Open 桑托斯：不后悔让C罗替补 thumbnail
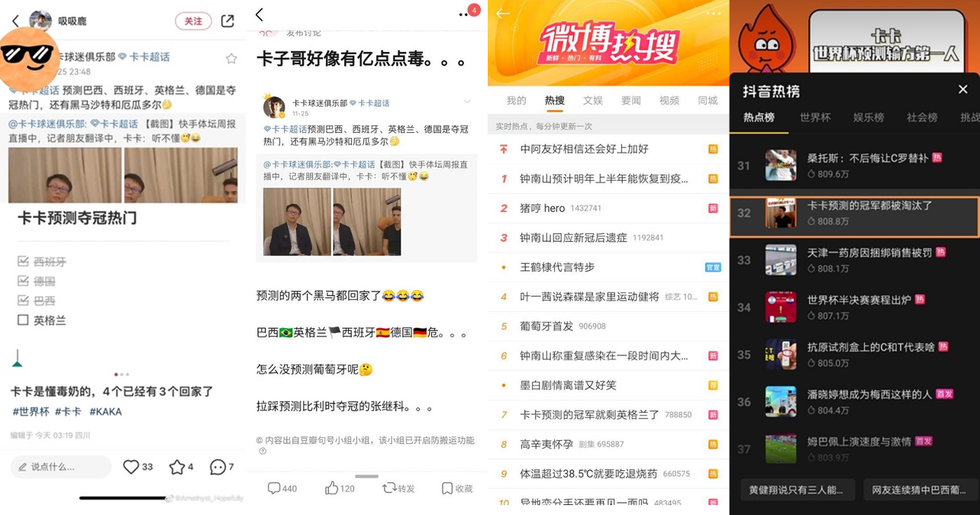Image resolution: width=980 pixels, height=515 pixels. pos(781,166)
